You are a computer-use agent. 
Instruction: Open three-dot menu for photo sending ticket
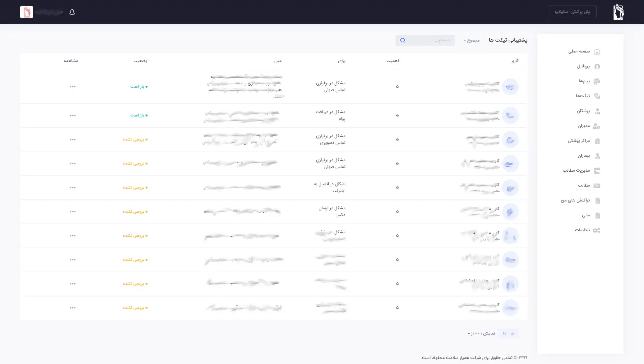73,212
